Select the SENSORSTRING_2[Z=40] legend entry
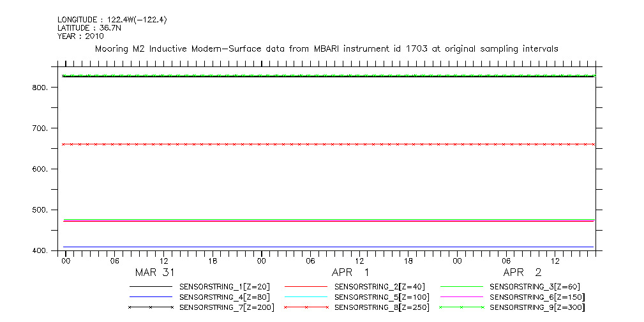The image size is (644, 322). [x=380, y=287]
